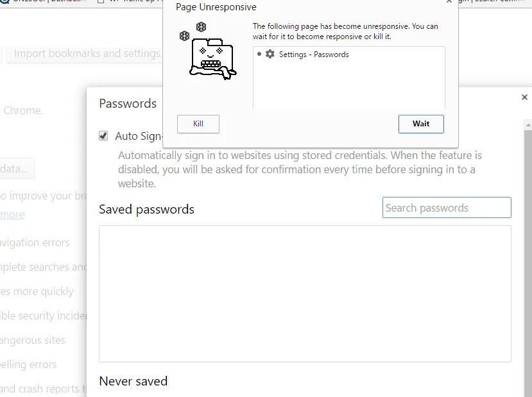Click the status dot before Settings - Passwords

click(258, 55)
